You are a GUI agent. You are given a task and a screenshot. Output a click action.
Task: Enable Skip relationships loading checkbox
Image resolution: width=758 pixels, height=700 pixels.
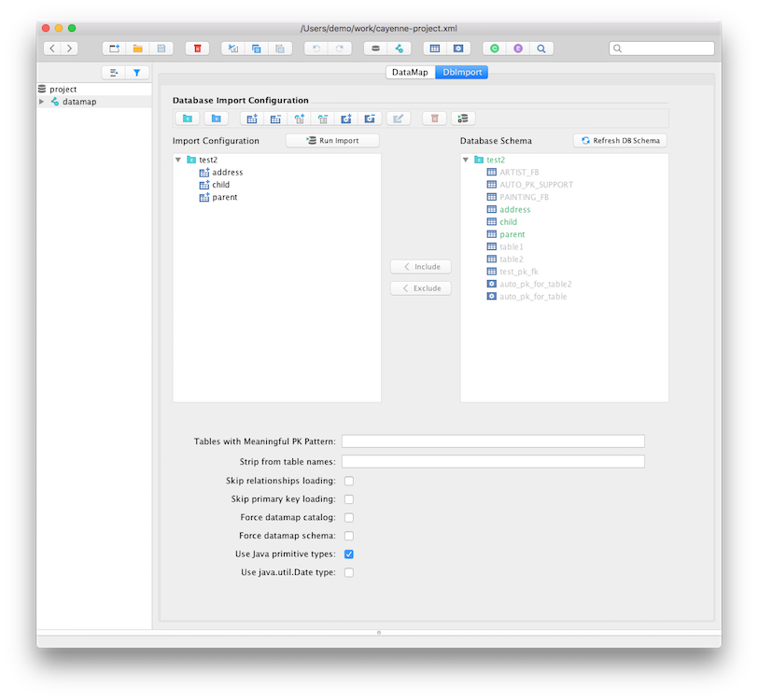coord(349,481)
